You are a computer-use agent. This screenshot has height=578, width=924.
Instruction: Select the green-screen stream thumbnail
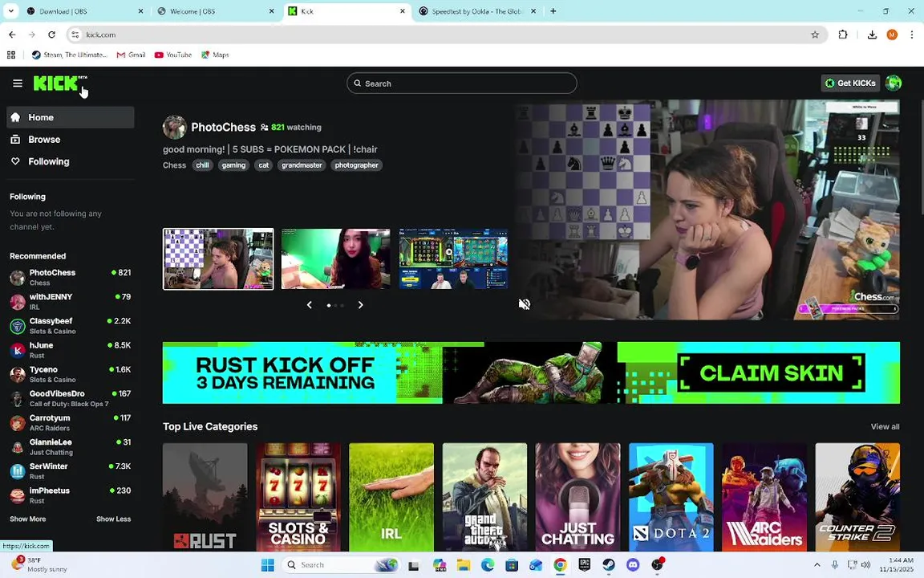(336, 259)
